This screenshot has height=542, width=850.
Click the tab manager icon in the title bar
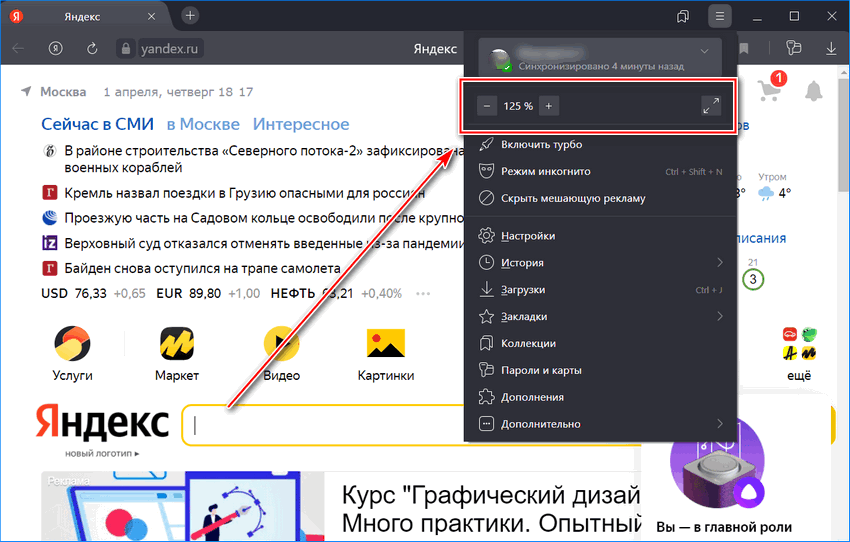[x=683, y=16]
